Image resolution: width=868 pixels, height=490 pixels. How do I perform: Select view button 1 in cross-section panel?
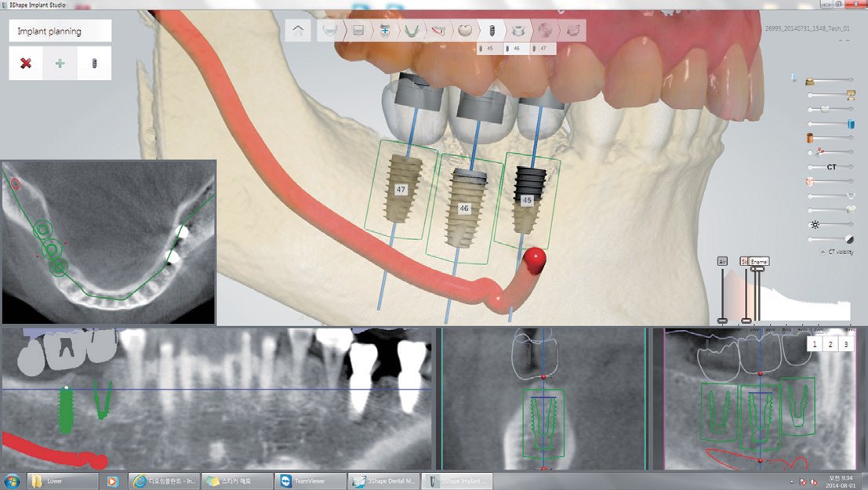click(x=815, y=344)
